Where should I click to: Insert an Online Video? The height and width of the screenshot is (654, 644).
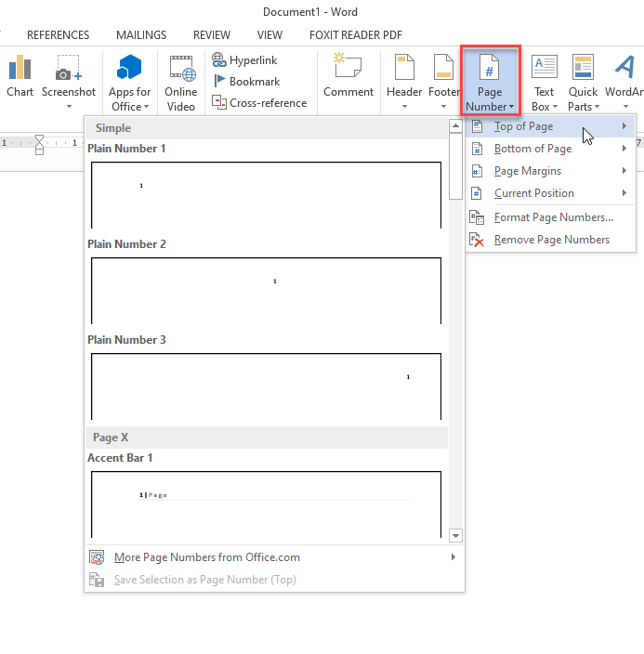181,81
